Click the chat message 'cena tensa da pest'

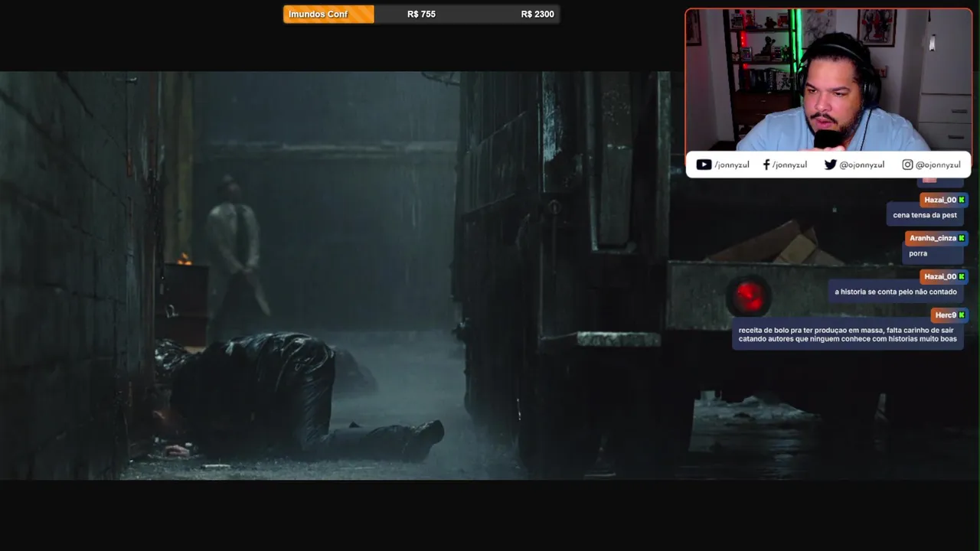925,215
